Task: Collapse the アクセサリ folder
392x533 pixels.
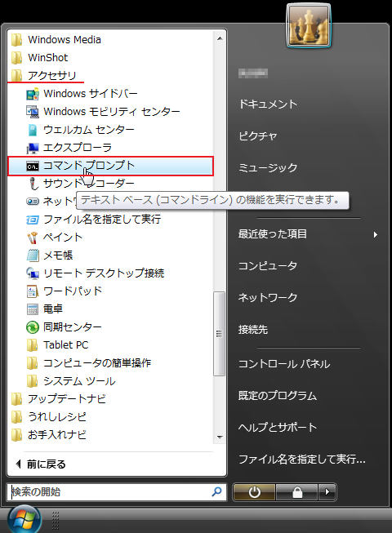Action: point(51,75)
